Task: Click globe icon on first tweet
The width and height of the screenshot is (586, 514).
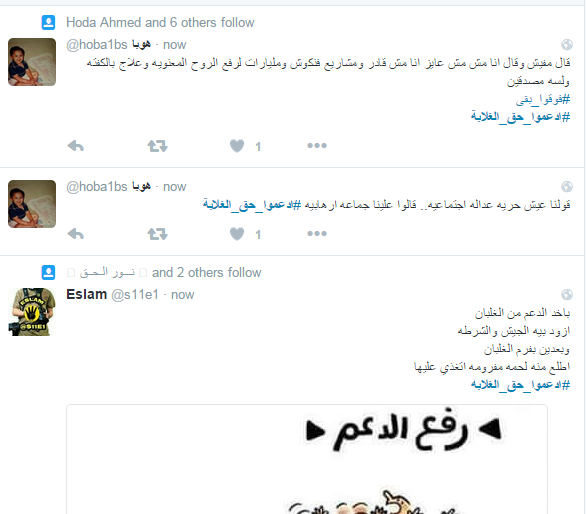Action: pos(567,45)
